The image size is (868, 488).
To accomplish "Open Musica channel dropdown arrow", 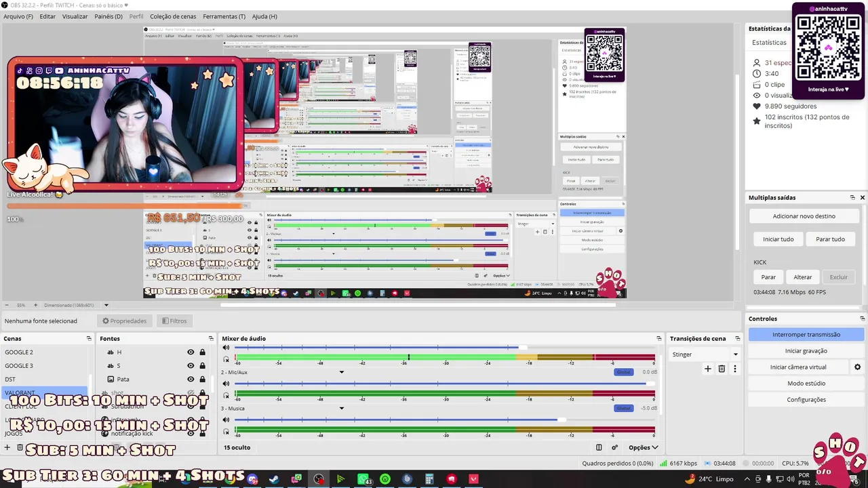I will click(342, 408).
